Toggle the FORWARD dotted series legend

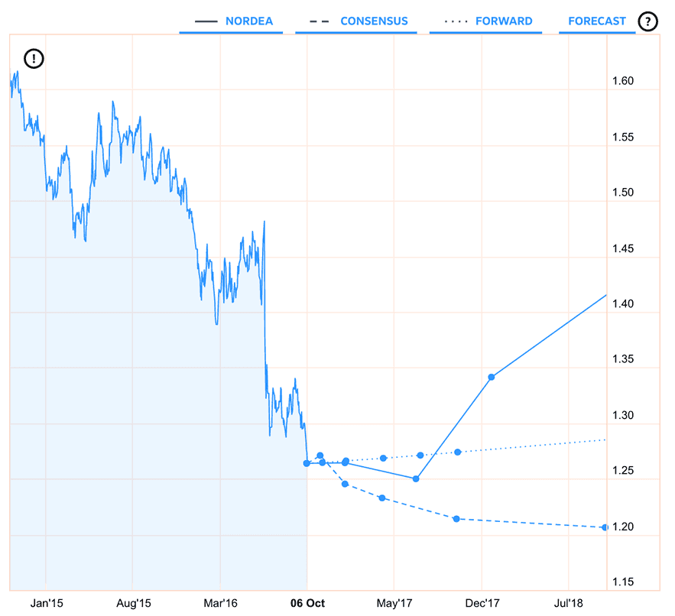point(485,21)
